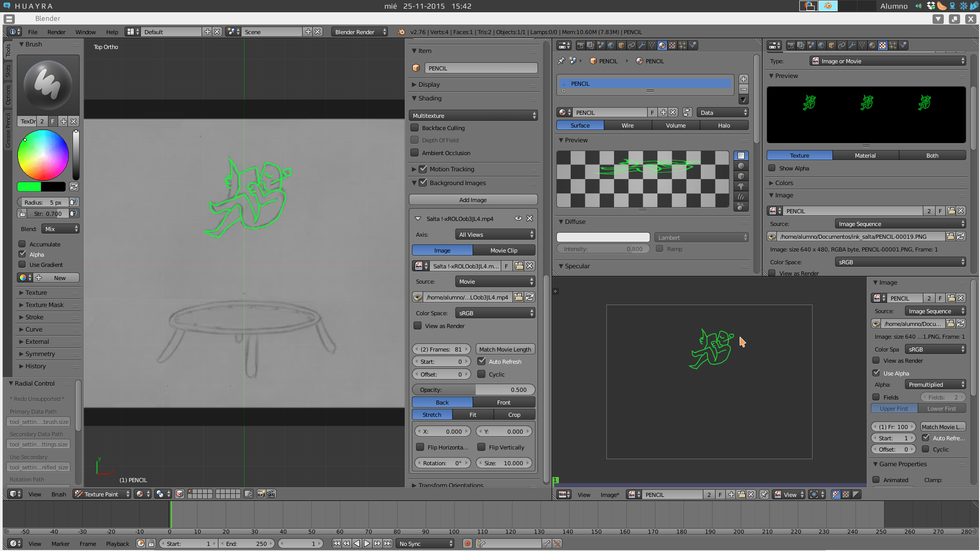Toggle Auto Refresh for the movie background
Viewport: 980px width, 551px height.
coord(482,361)
